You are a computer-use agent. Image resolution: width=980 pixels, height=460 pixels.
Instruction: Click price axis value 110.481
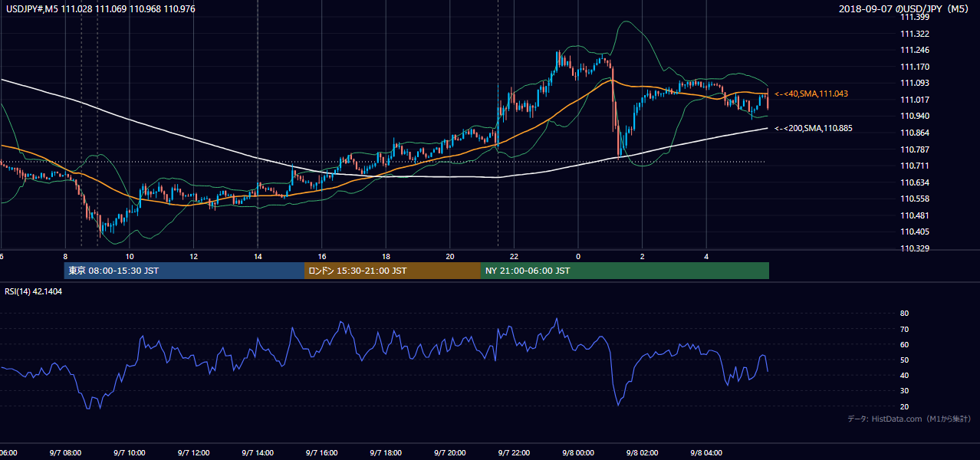(914, 215)
